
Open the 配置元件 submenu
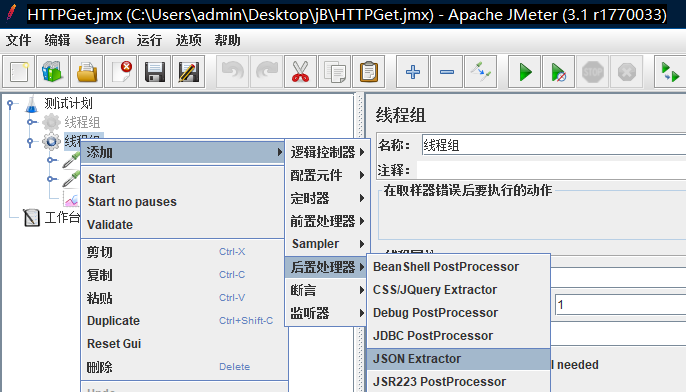pyautogui.click(x=327, y=175)
